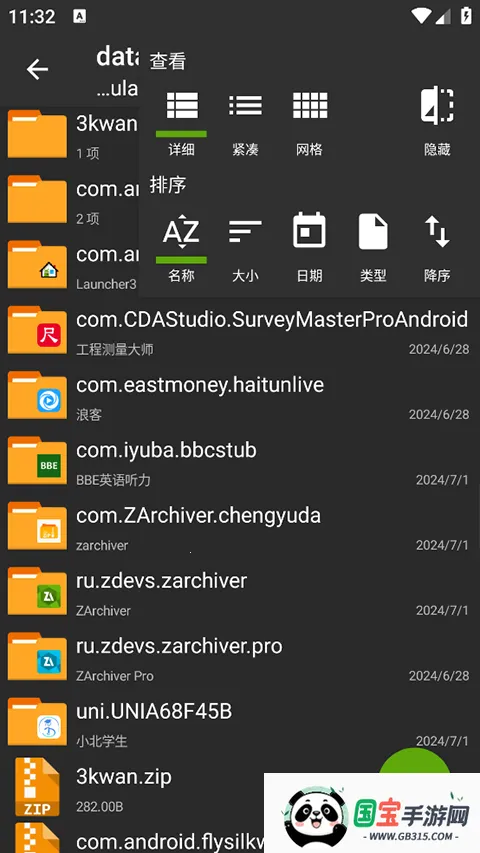
Task: Tap the green floating action button
Action: [x=415, y=762]
